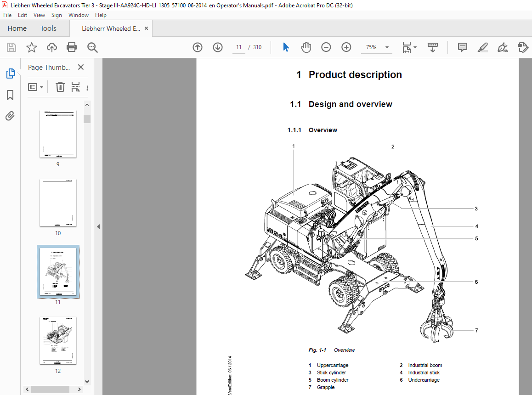Open the View menu

[x=39, y=15]
